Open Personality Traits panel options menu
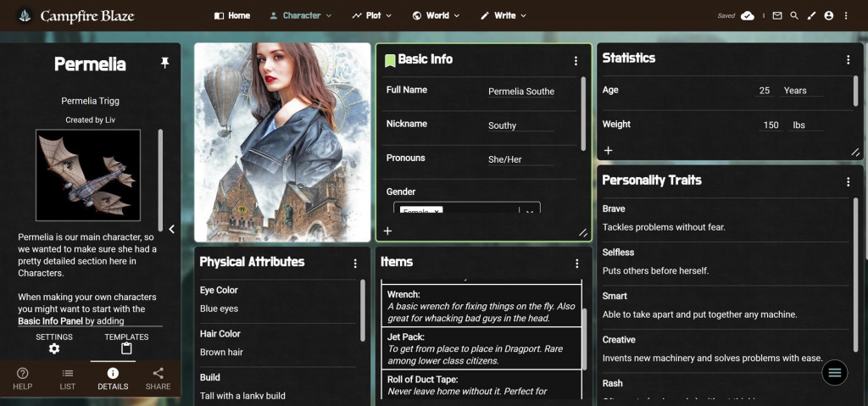The height and width of the screenshot is (406, 868). 848,181
